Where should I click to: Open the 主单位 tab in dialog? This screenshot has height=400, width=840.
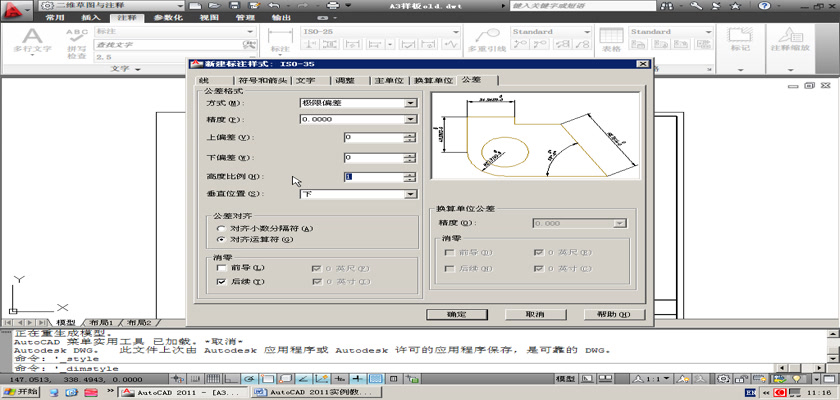387,80
